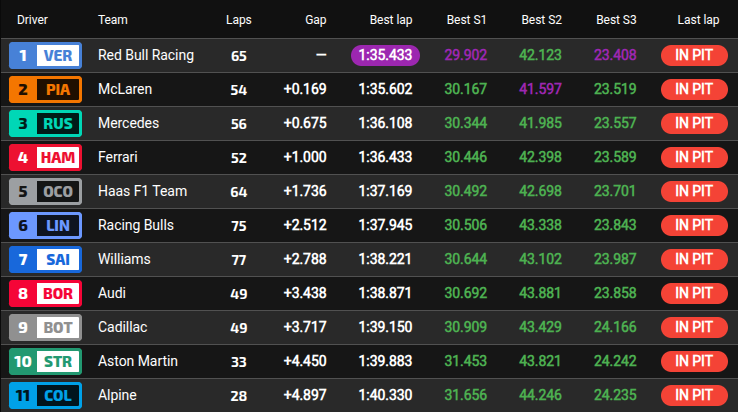
Task: Click the Best S2 column header
Action: (542, 20)
